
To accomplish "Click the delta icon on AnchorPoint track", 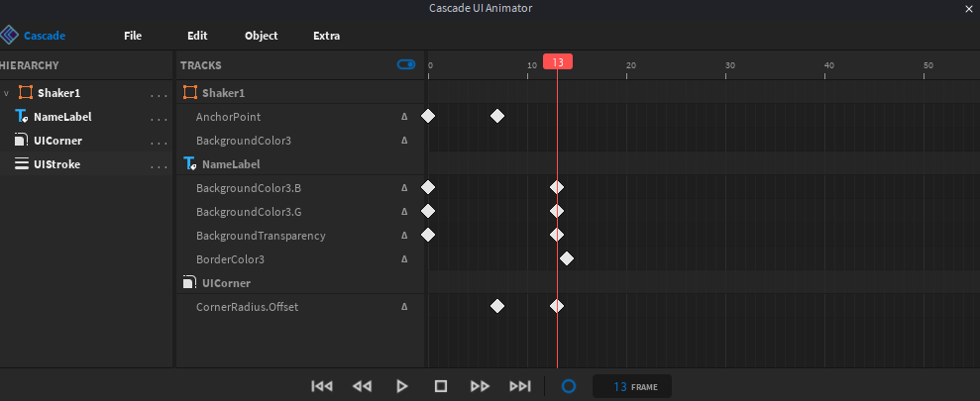I will [404, 117].
